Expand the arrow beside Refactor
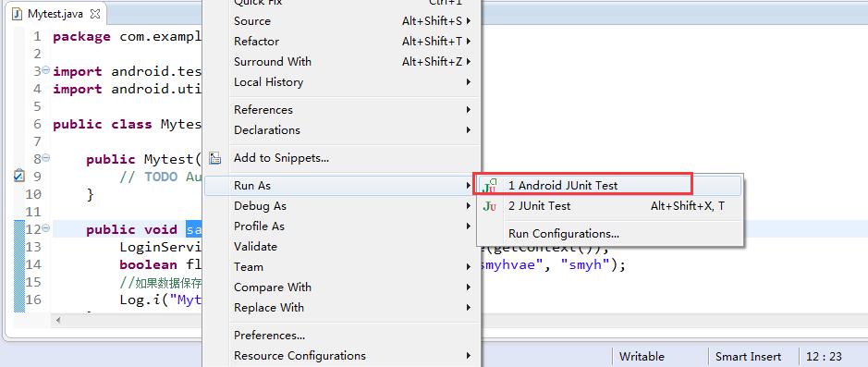This screenshot has width=868, height=367. coord(469,42)
